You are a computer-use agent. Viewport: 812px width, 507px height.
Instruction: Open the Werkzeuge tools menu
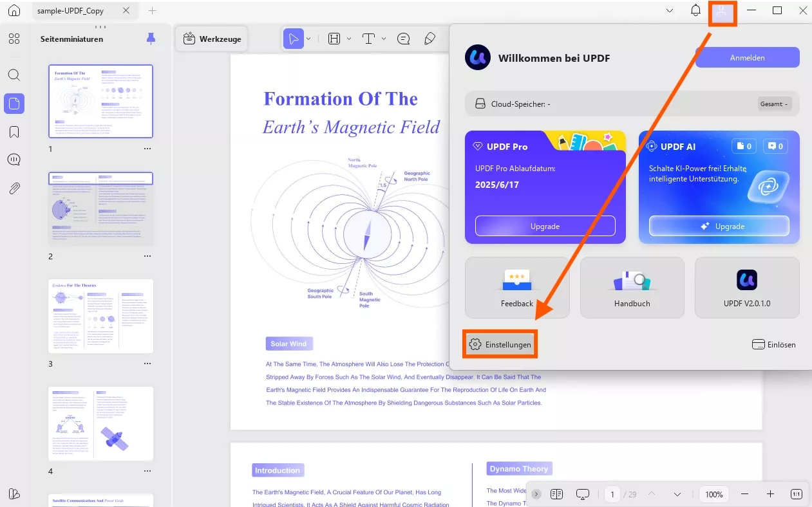coord(212,39)
